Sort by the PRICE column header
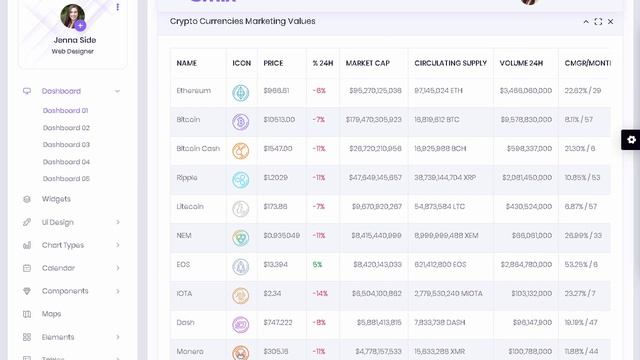 (273, 63)
